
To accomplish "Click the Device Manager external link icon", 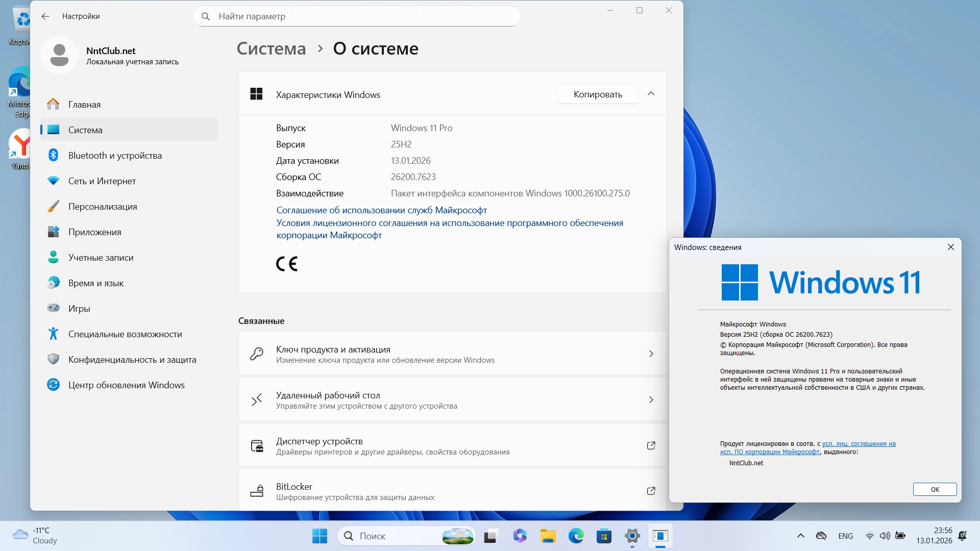I will click(651, 445).
